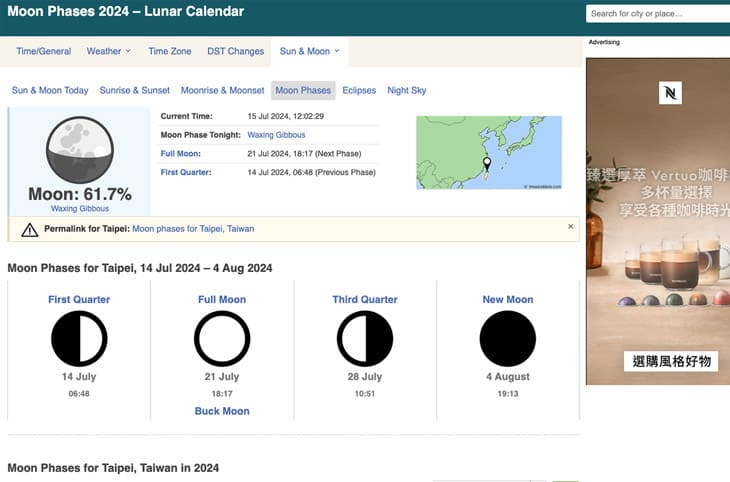Click the Third Quarter moon icon
730x482 pixels.
365,339
